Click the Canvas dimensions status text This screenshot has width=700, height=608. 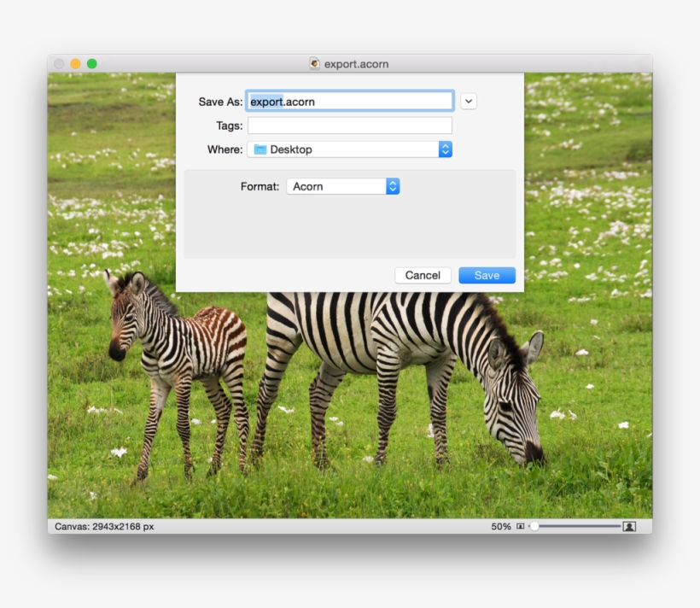point(104,527)
